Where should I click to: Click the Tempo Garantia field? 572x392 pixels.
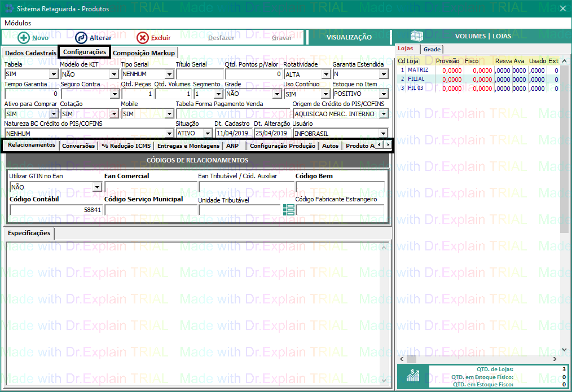[x=32, y=94]
